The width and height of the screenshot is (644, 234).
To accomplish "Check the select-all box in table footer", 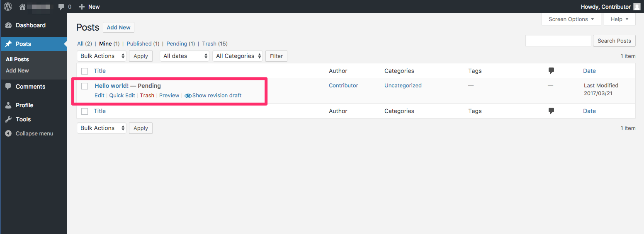I will [x=85, y=111].
